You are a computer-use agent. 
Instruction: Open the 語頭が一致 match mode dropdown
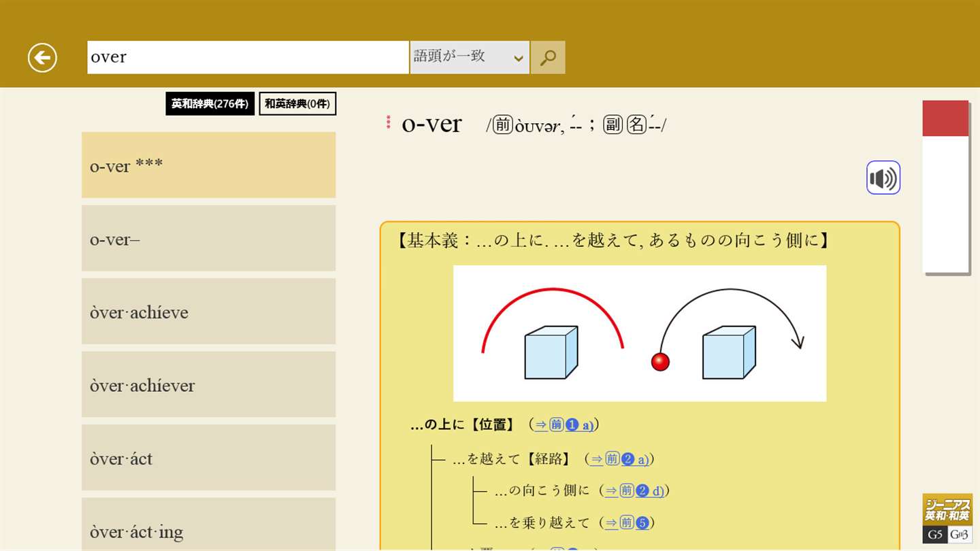pyautogui.click(x=470, y=58)
